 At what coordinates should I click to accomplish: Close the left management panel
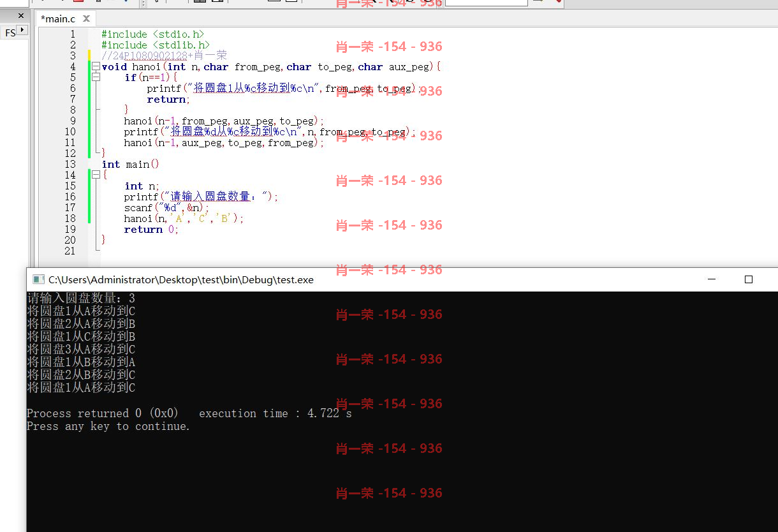point(21,16)
